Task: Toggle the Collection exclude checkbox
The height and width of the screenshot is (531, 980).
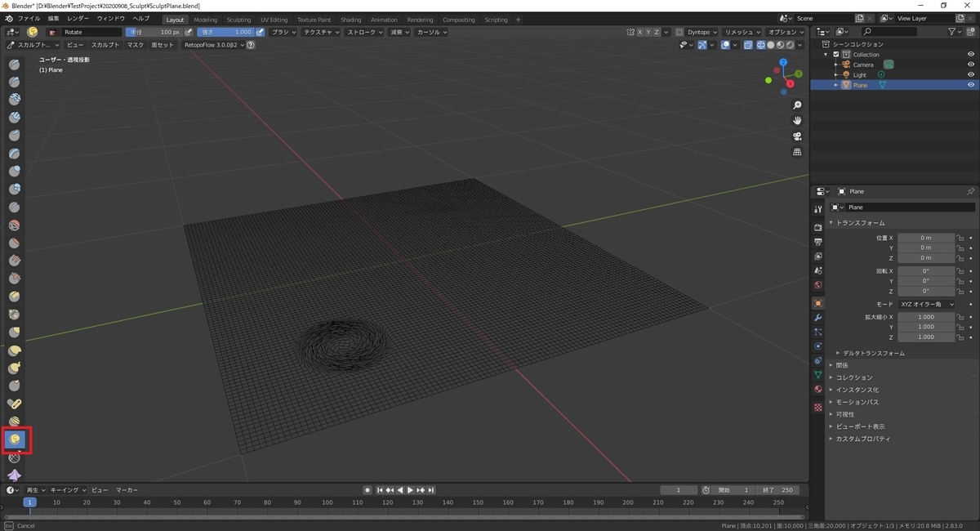Action: click(836, 54)
